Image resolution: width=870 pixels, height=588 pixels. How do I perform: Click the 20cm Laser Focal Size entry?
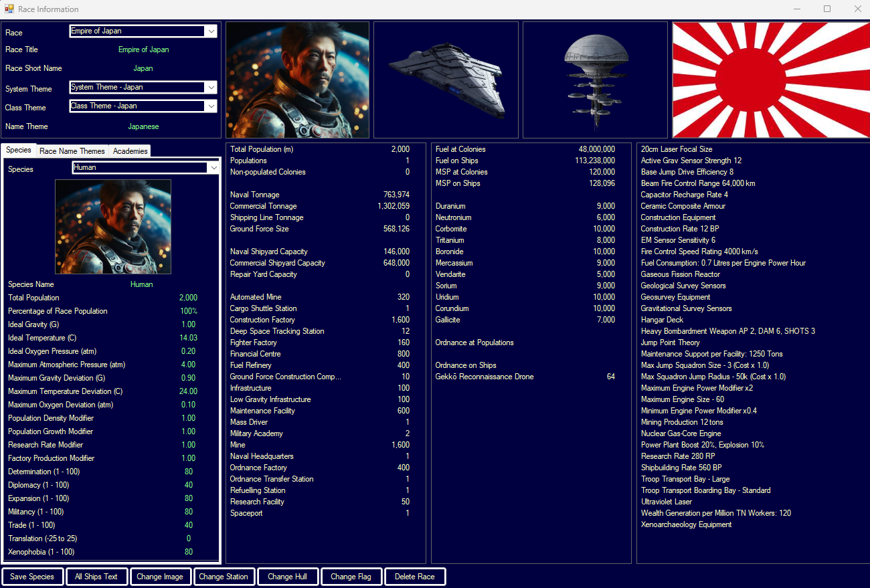pos(677,149)
